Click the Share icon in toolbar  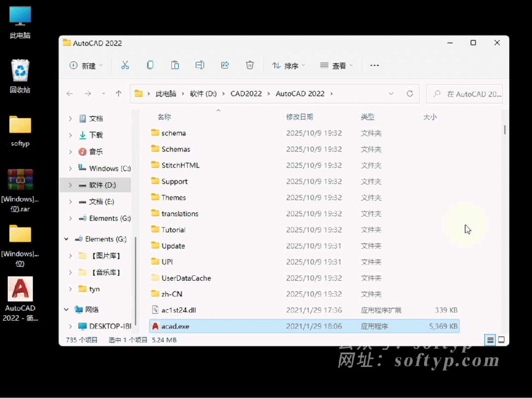pyautogui.click(x=225, y=65)
